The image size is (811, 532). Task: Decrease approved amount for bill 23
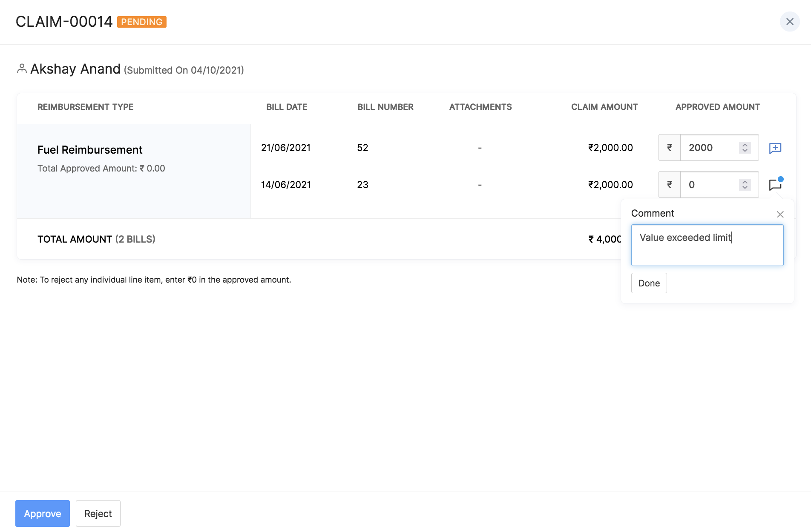click(745, 188)
